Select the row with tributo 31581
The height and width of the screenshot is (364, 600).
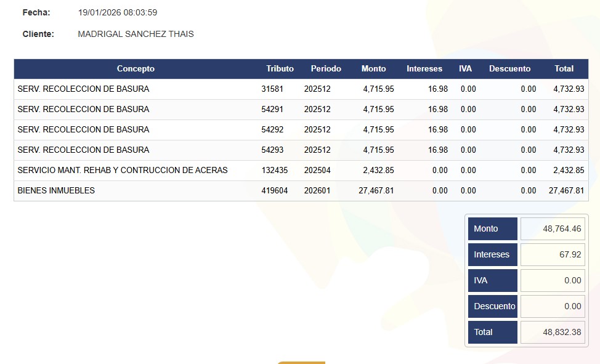tap(301, 89)
